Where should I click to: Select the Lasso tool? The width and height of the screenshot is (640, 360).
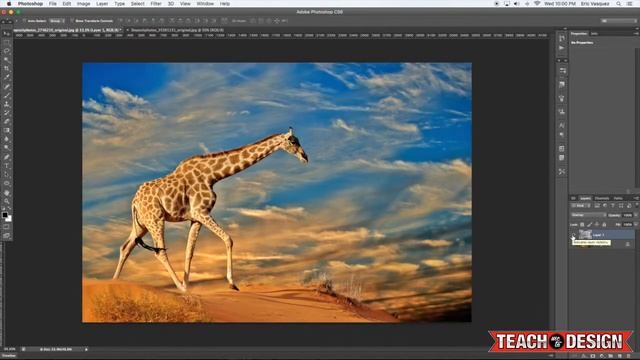pos(6,51)
